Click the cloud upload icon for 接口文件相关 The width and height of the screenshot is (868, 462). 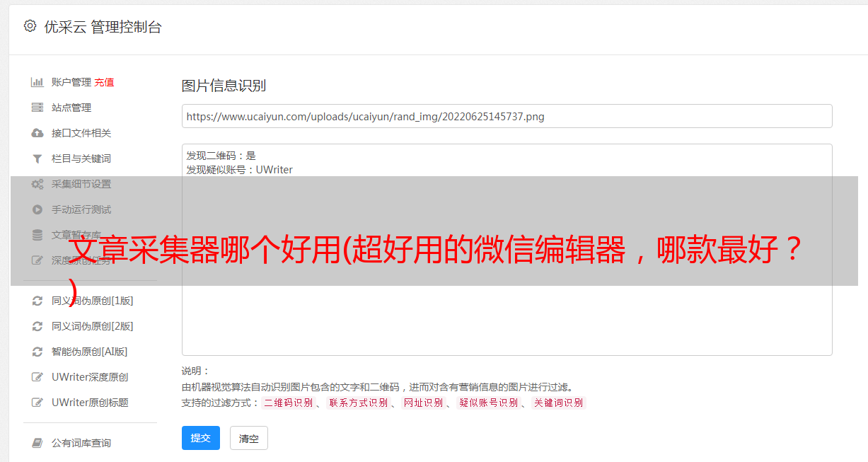[x=37, y=133]
